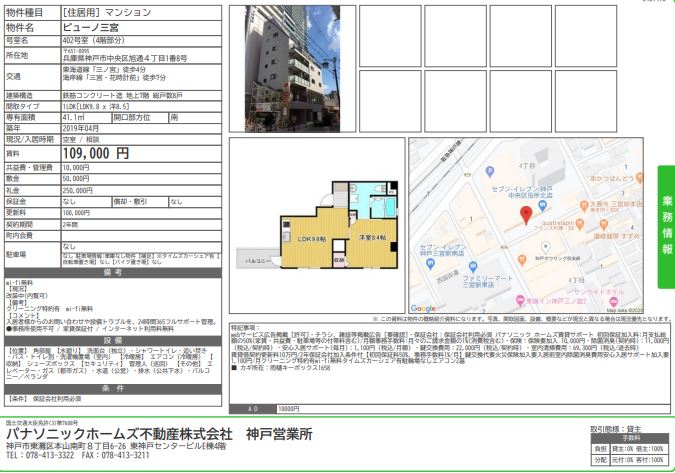
Task: Open the building exterior photo
Action: [292, 68]
